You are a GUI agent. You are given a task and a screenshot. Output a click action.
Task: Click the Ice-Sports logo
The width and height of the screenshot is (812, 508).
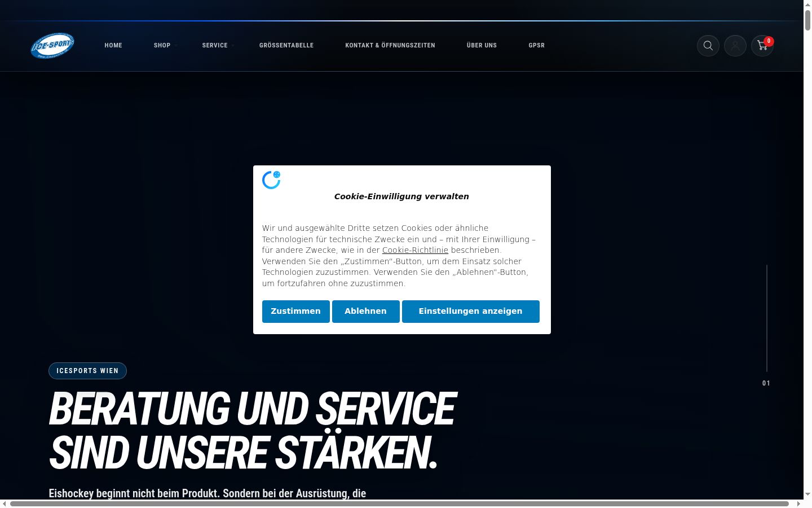(52, 46)
